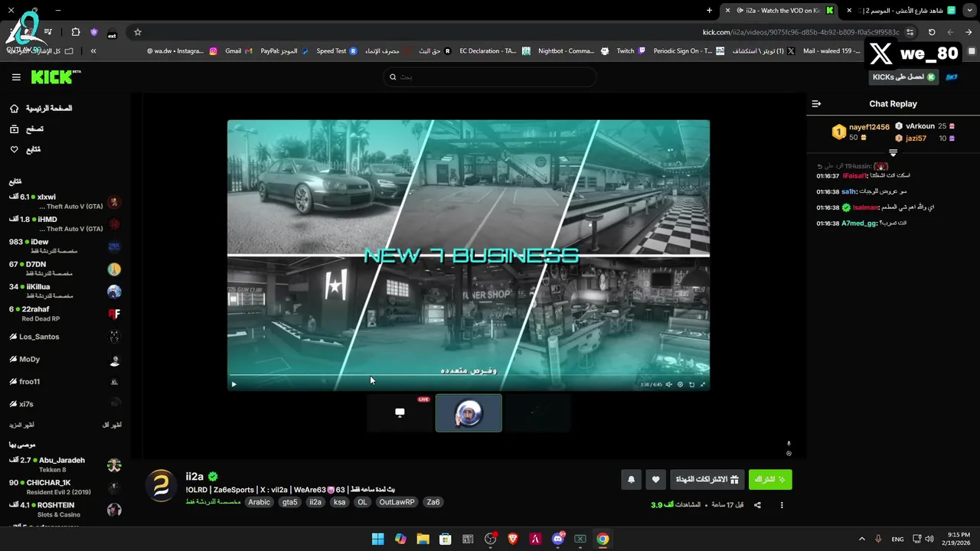The height and width of the screenshot is (551, 980).
Task: Click the OutLawRP tag chip
Action: (x=397, y=503)
